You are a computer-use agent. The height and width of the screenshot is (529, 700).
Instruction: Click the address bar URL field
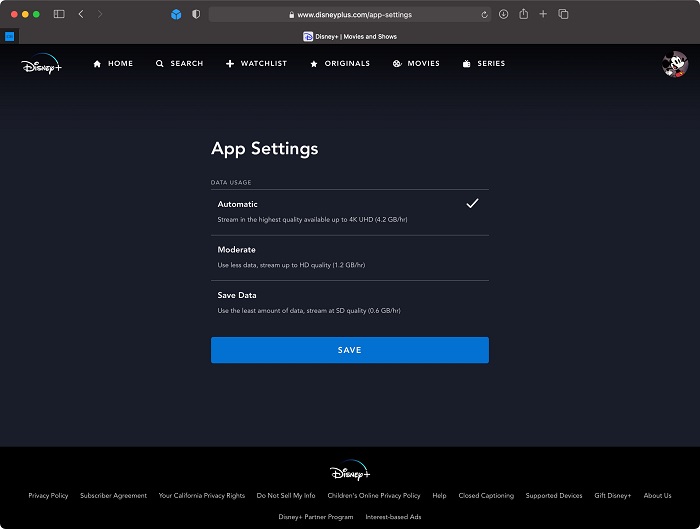click(350, 15)
